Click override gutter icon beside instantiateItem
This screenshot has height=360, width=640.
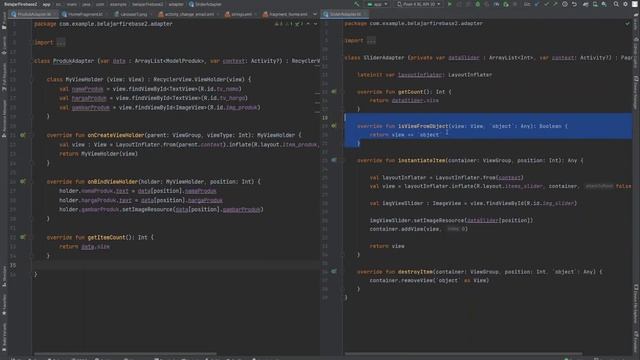point(334,160)
